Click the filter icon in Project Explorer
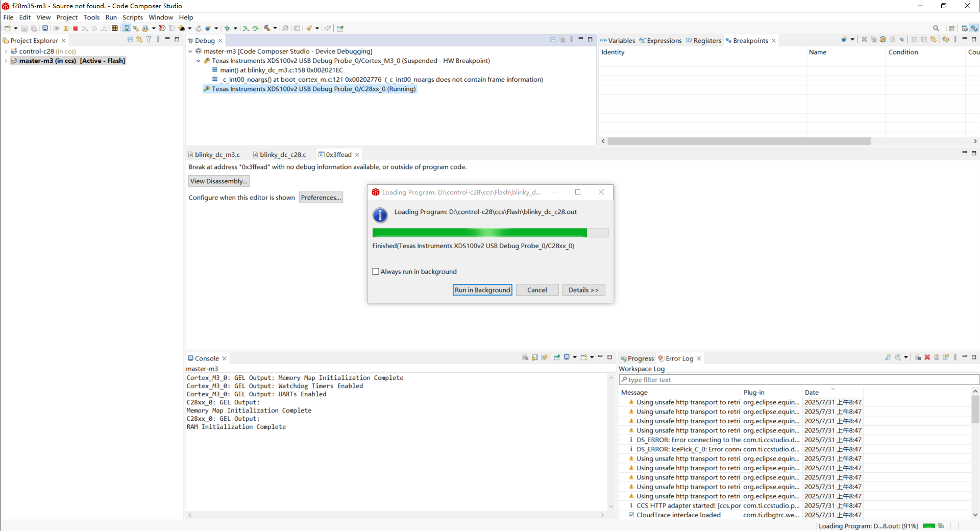980x531 pixels. pos(149,40)
